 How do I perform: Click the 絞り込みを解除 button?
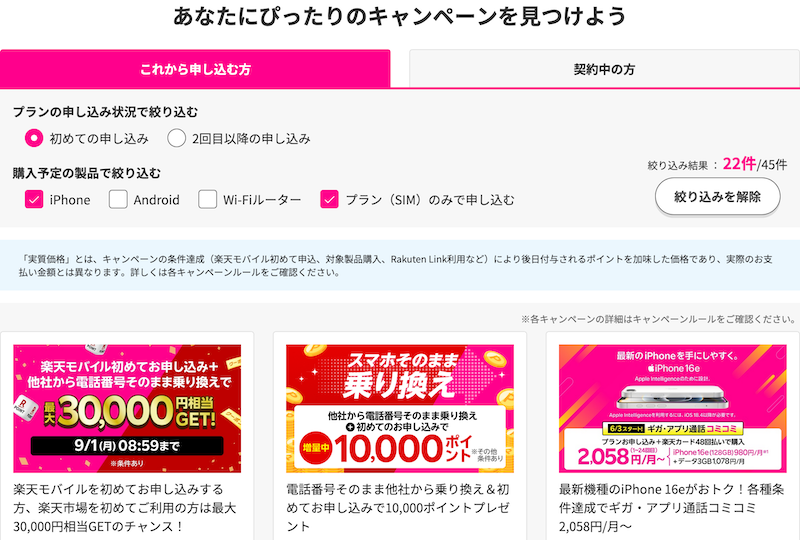point(717,197)
